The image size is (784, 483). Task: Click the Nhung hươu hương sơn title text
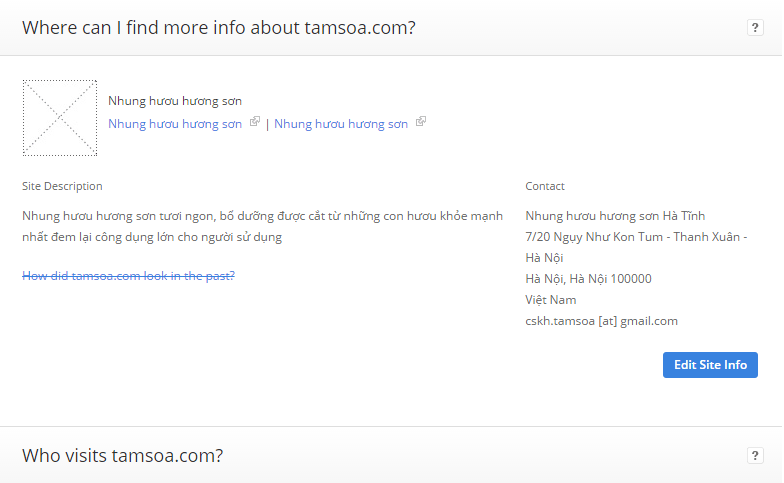click(175, 101)
